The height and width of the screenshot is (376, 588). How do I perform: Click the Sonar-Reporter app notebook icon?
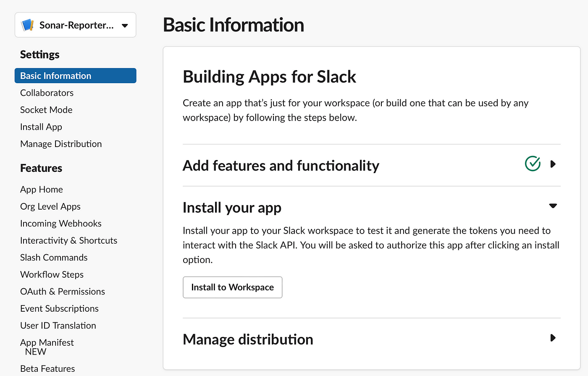click(x=28, y=25)
